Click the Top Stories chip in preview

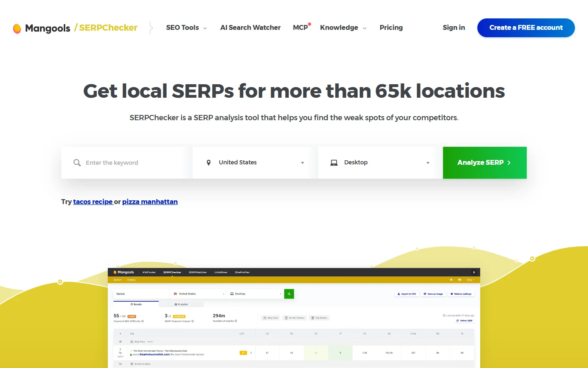[x=319, y=318]
